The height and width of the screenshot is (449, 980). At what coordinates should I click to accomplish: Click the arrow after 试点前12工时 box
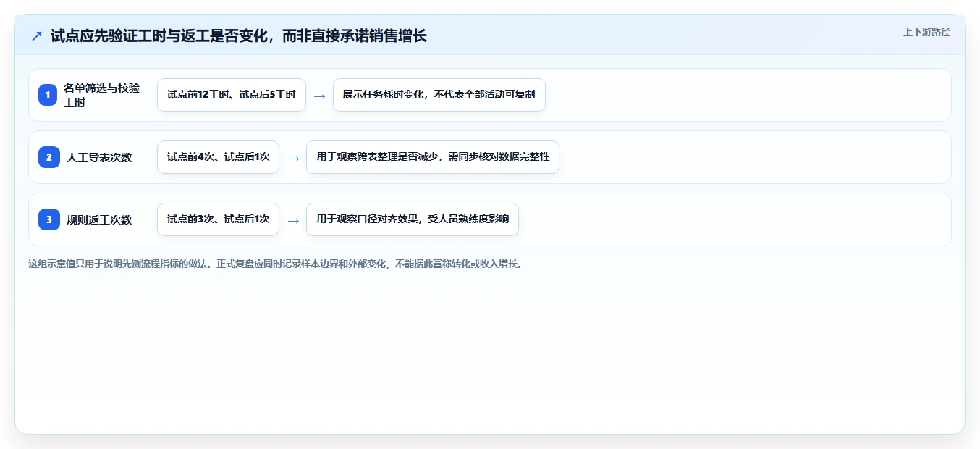click(319, 96)
